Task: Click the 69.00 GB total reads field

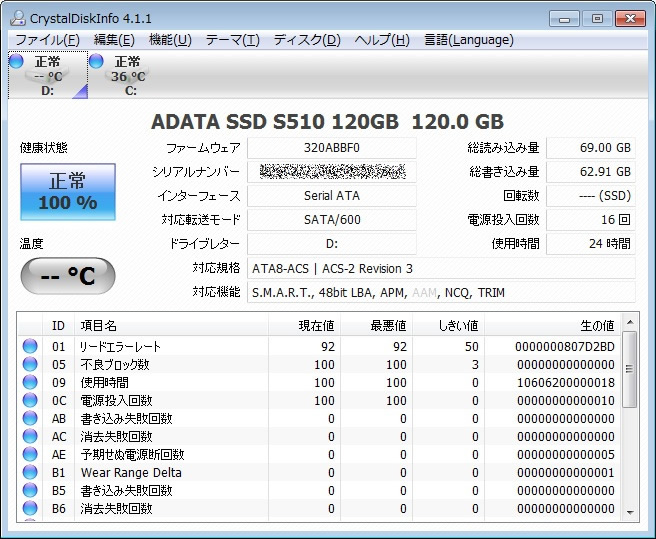Action: point(591,148)
